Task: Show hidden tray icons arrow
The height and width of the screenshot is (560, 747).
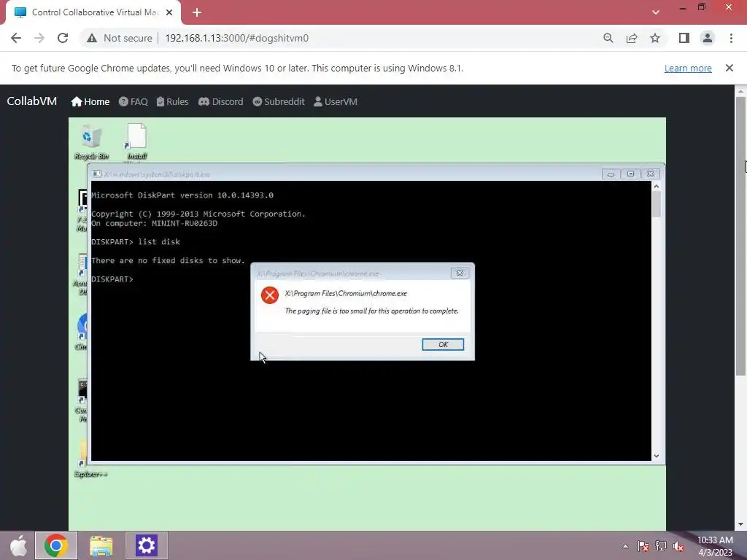Action: coord(625,546)
